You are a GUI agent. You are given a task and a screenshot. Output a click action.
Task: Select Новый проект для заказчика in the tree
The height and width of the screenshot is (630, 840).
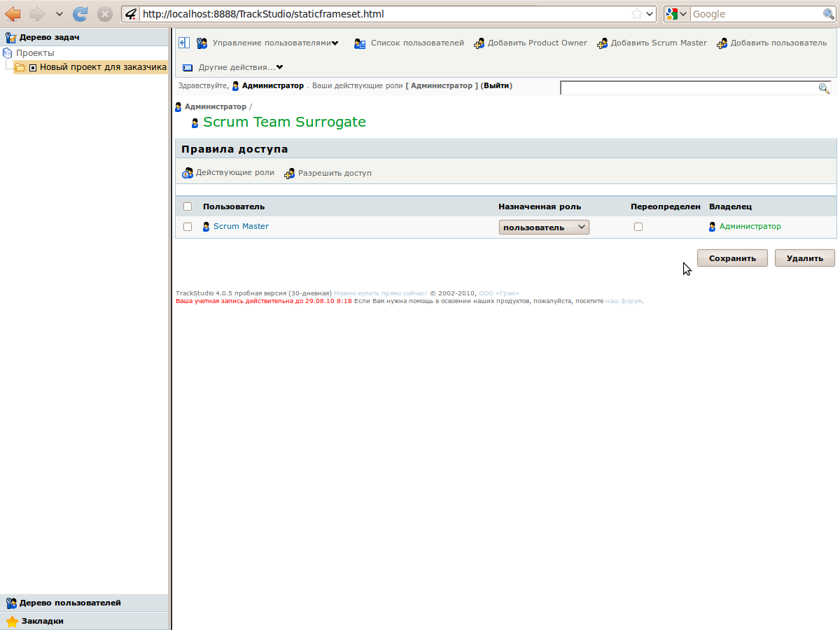103,67
